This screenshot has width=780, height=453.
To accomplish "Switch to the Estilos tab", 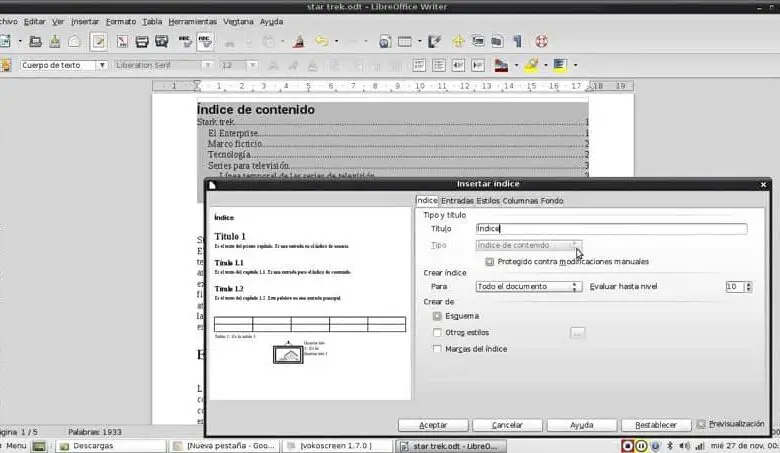I will point(488,201).
